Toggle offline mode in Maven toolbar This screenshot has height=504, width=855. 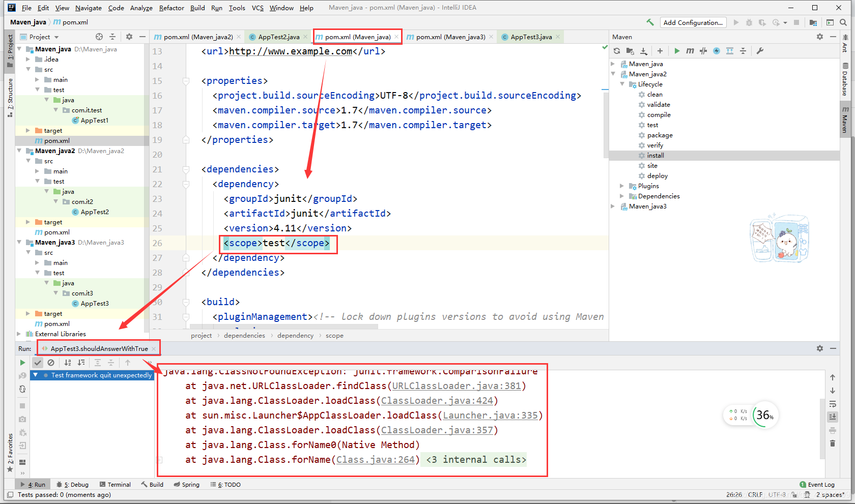tap(703, 51)
